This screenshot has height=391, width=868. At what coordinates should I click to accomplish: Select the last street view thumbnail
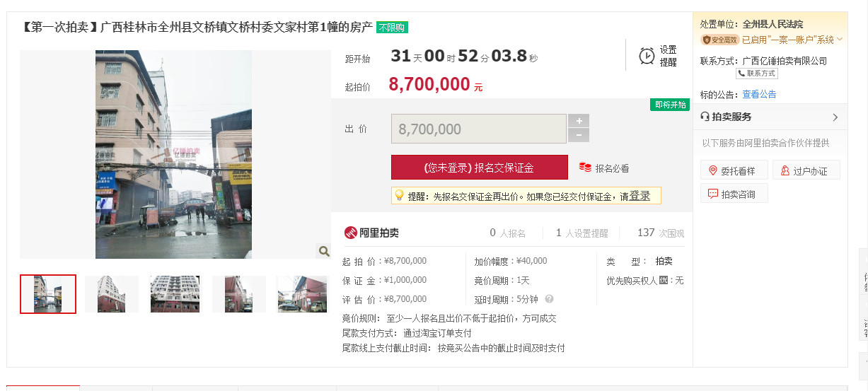302,294
